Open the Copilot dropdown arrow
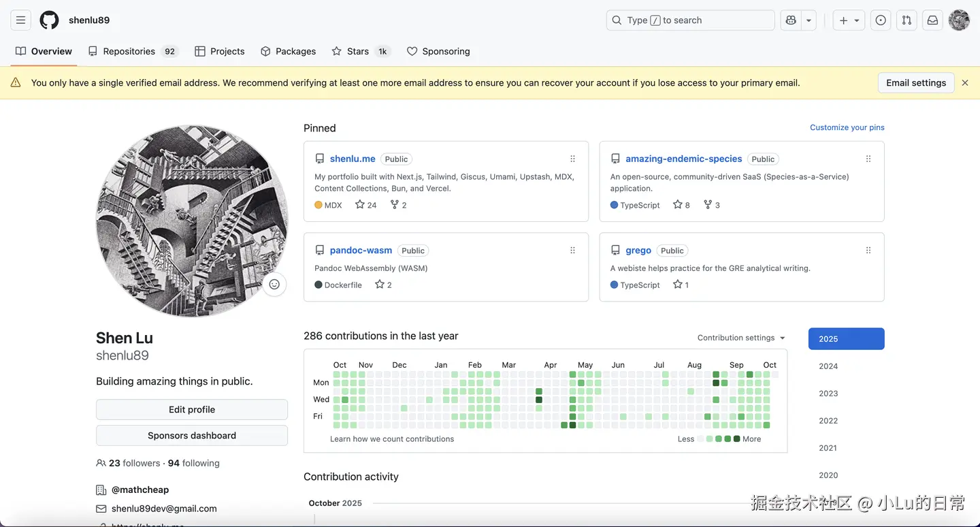This screenshot has width=980, height=527. point(808,20)
